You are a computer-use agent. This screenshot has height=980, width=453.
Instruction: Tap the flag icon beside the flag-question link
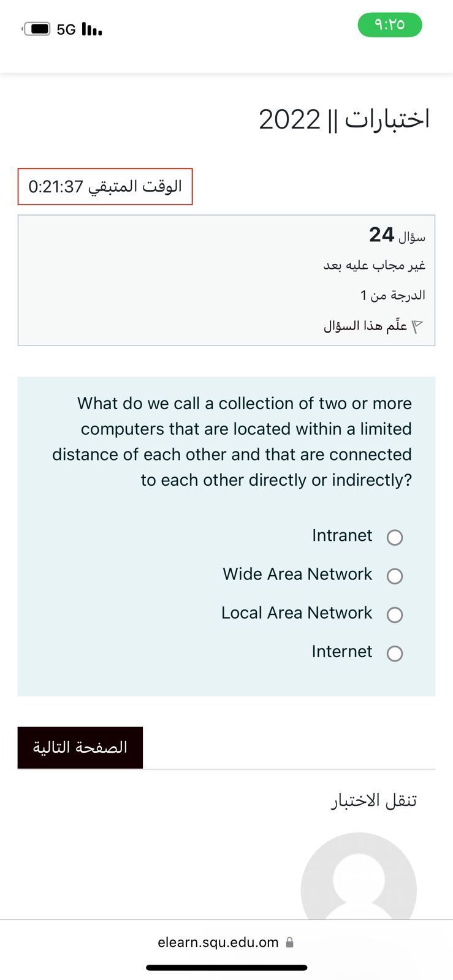click(417, 326)
